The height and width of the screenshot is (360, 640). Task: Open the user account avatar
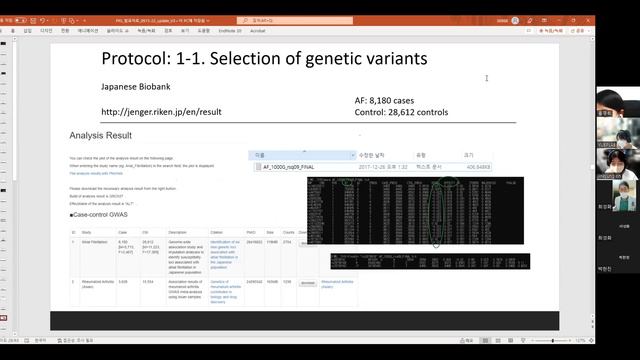click(515, 20)
